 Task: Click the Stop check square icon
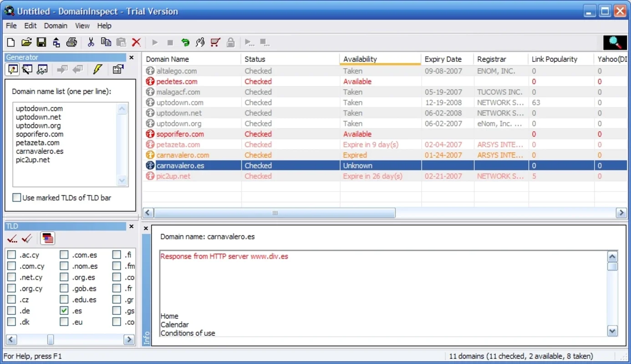pyautogui.click(x=170, y=43)
